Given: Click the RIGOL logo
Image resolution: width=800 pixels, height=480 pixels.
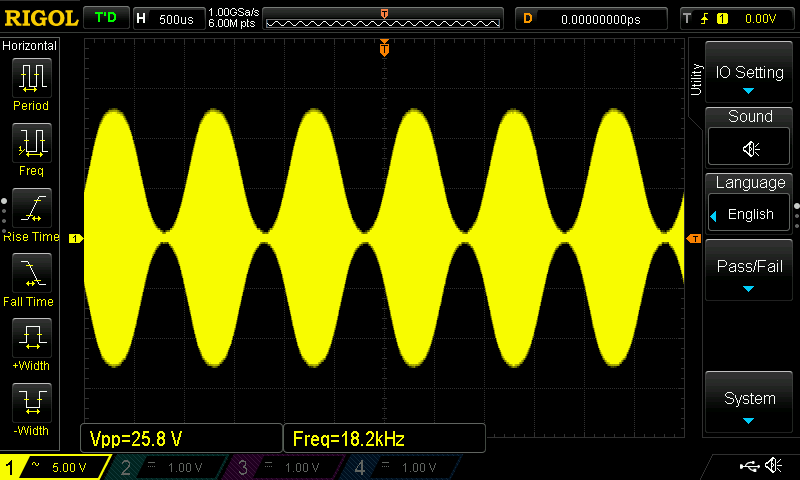Looking at the screenshot, I should pyautogui.click(x=40, y=18).
